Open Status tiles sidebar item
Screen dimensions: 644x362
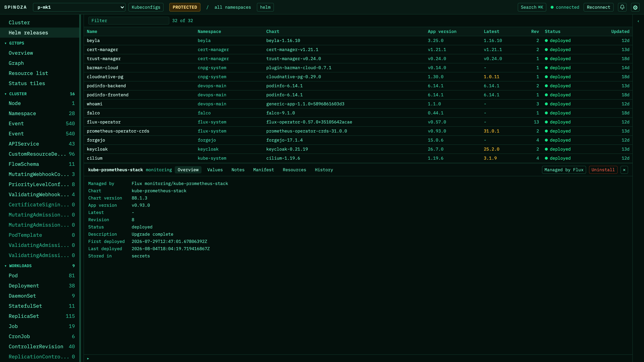pyautogui.click(x=39, y=84)
